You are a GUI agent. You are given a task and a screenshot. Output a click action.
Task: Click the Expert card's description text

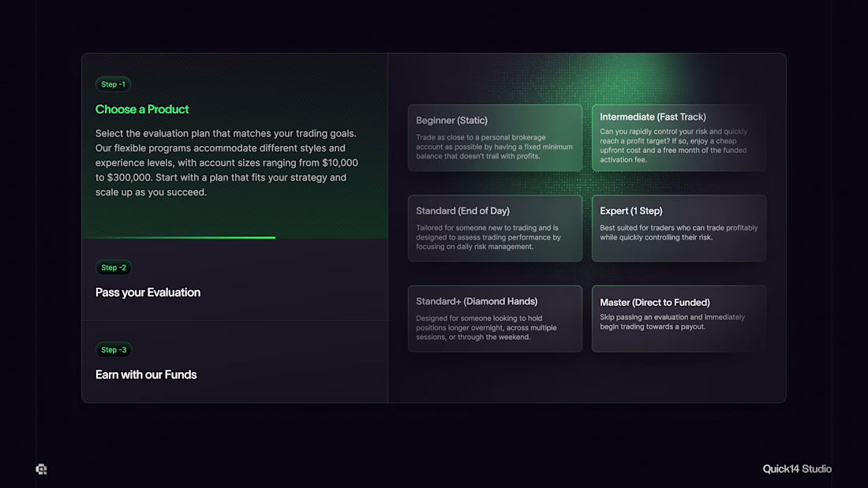pyautogui.click(x=678, y=233)
